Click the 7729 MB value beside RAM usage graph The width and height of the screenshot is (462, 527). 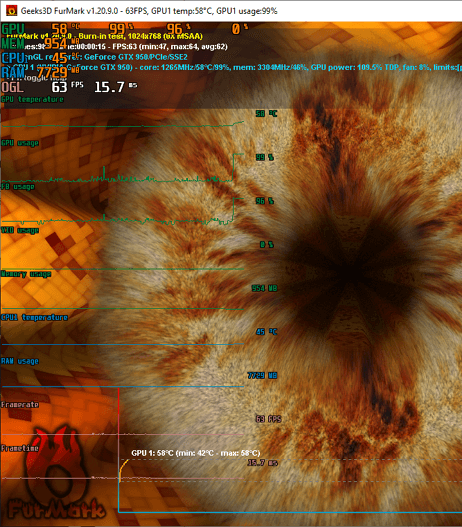coord(262,375)
